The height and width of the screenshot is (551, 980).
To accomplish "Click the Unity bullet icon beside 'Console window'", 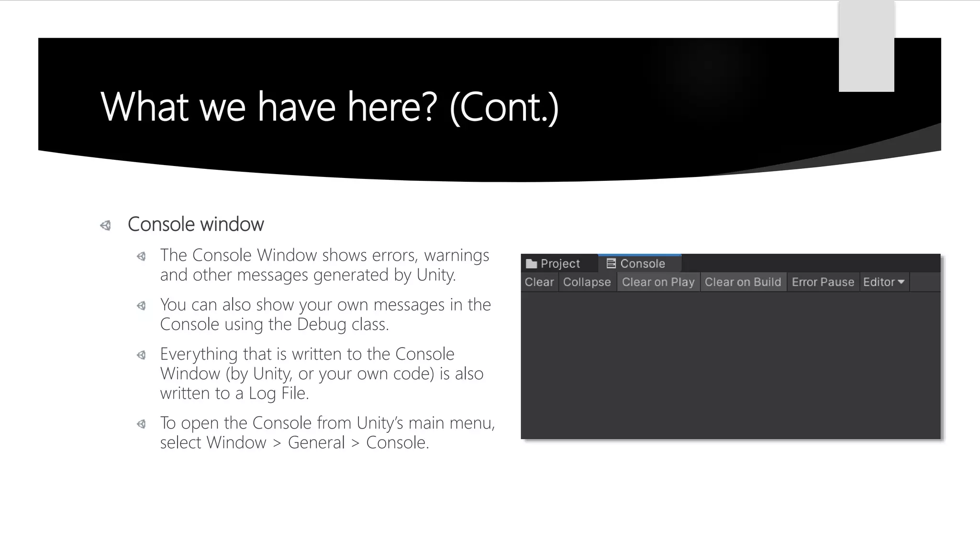I will (106, 225).
